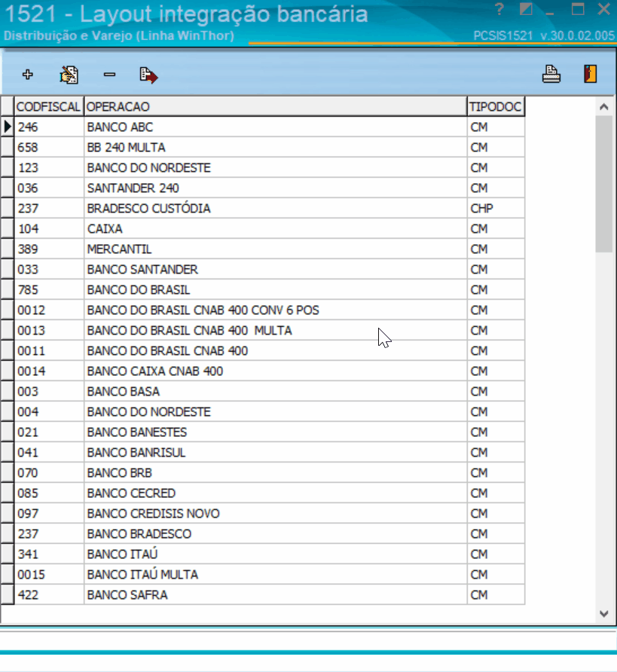
Task: Select the CAIXA row
Action: 270,229
